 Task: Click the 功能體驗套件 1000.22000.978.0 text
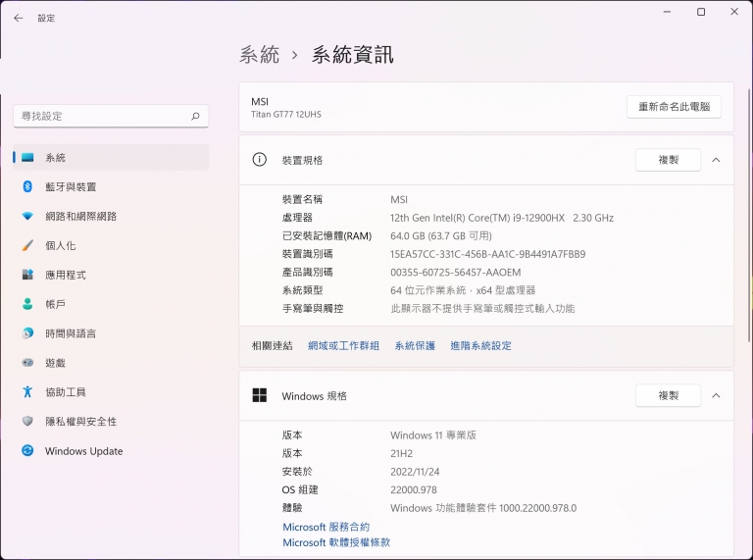483,508
